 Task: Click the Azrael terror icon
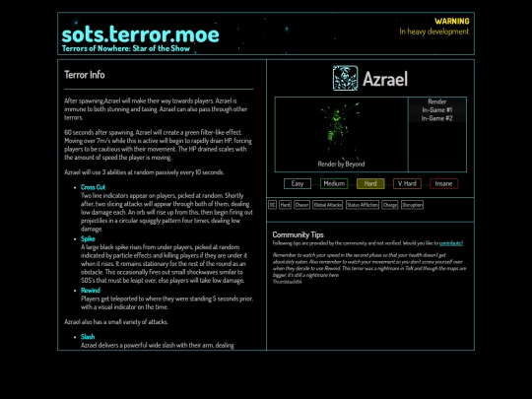[x=345, y=78]
